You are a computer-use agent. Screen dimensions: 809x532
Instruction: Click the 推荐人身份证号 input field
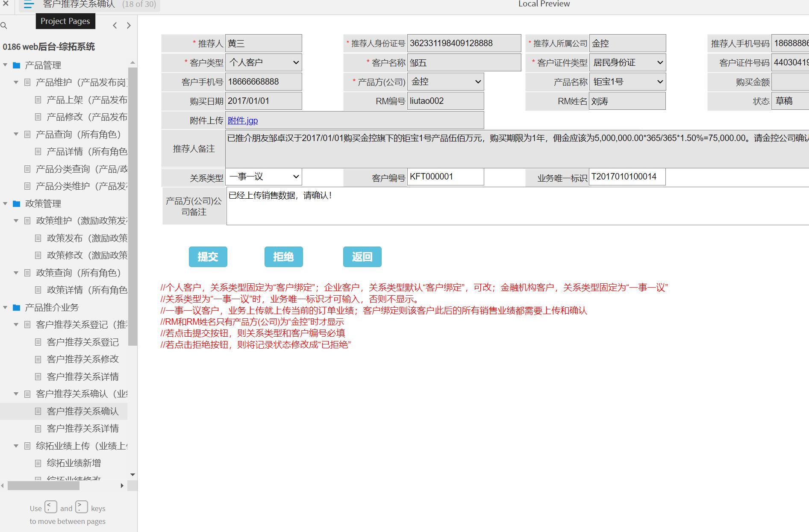click(x=464, y=43)
